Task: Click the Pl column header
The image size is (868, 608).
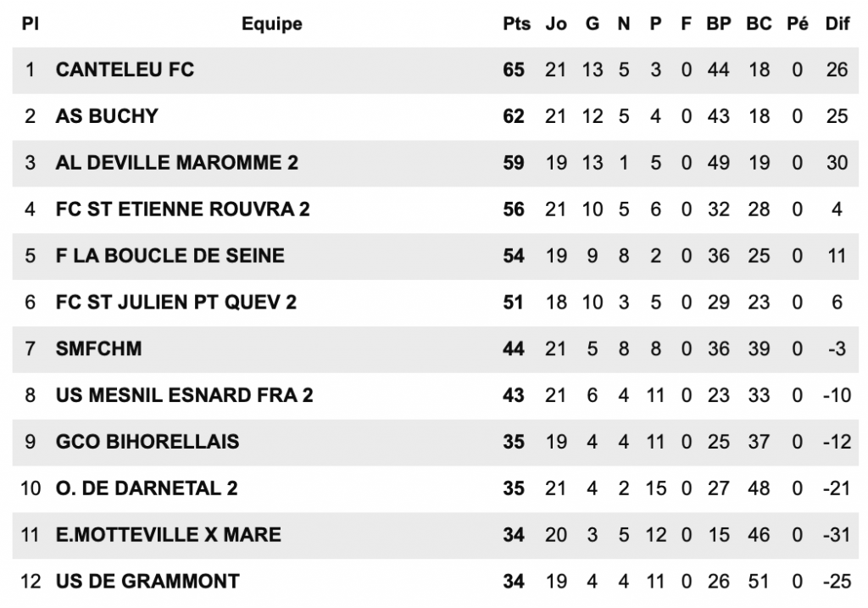Action: pyautogui.click(x=30, y=24)
